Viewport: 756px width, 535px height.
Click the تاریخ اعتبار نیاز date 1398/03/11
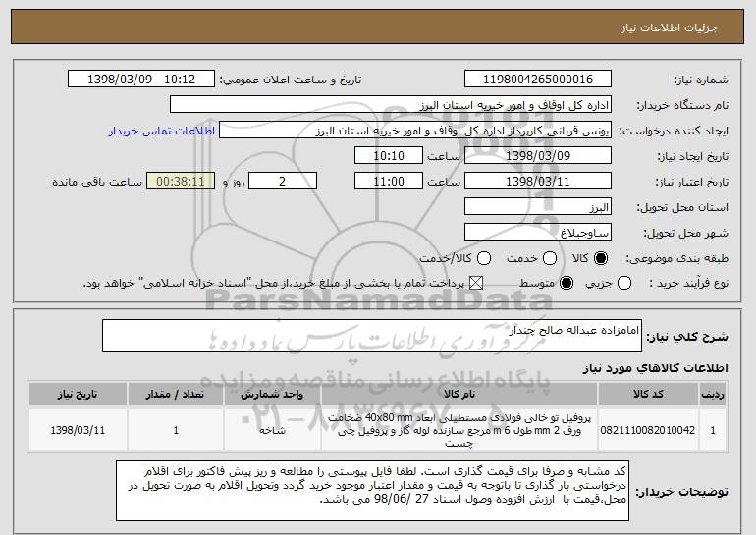click(538, 182)
